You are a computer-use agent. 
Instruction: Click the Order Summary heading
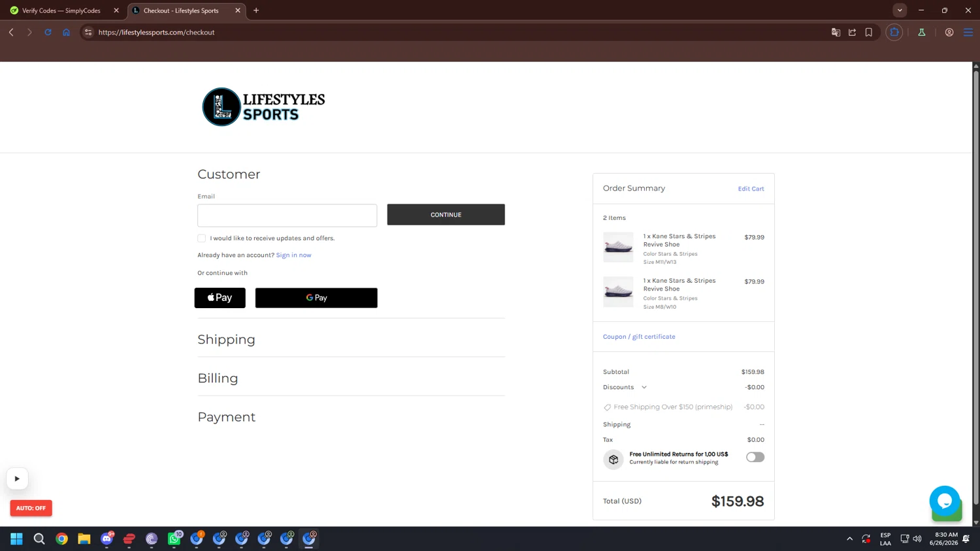[634, 188]
